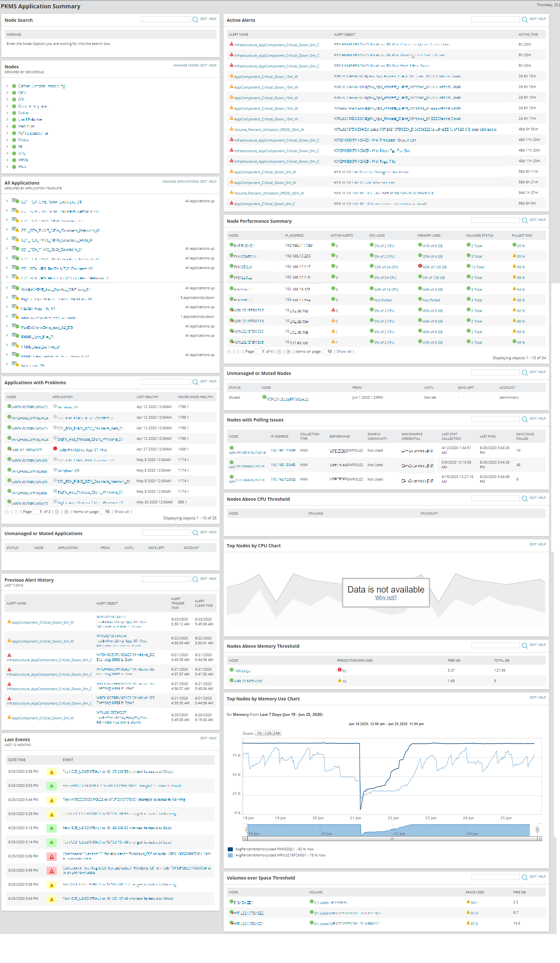Go to next page in Node Performance Summary
Viewport: 560px width, 963px height.
point(279,351)
